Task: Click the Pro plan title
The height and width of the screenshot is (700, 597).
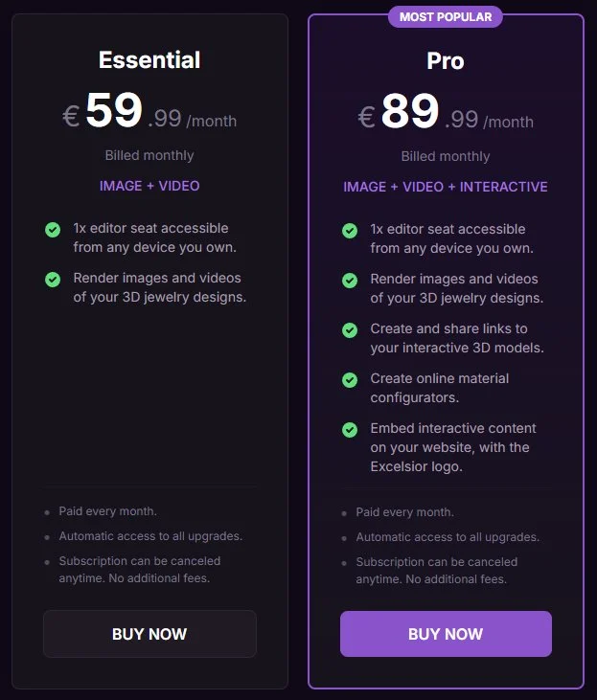Action: click(x=446, y=61)
